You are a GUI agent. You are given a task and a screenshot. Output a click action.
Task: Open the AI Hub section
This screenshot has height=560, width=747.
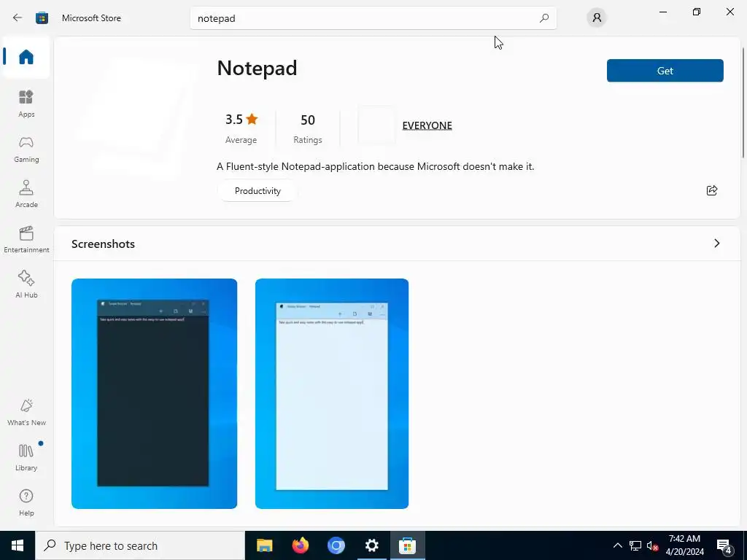click(x=26, y=284)
